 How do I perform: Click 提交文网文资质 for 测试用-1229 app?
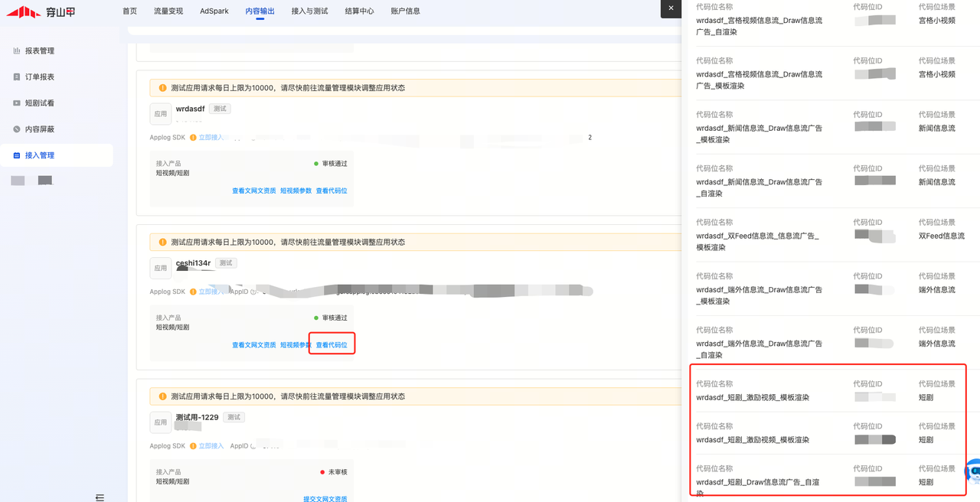pyautogui.click(x=325, y=498)
